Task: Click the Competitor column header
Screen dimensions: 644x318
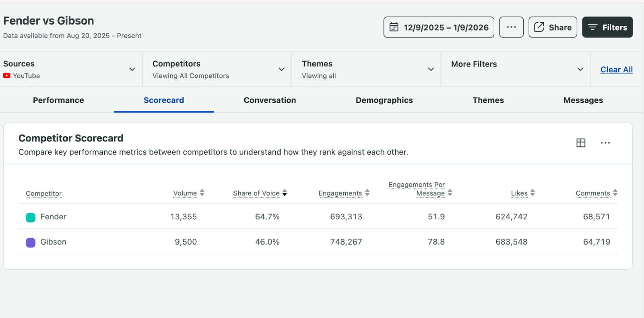Action: [43, 193]
